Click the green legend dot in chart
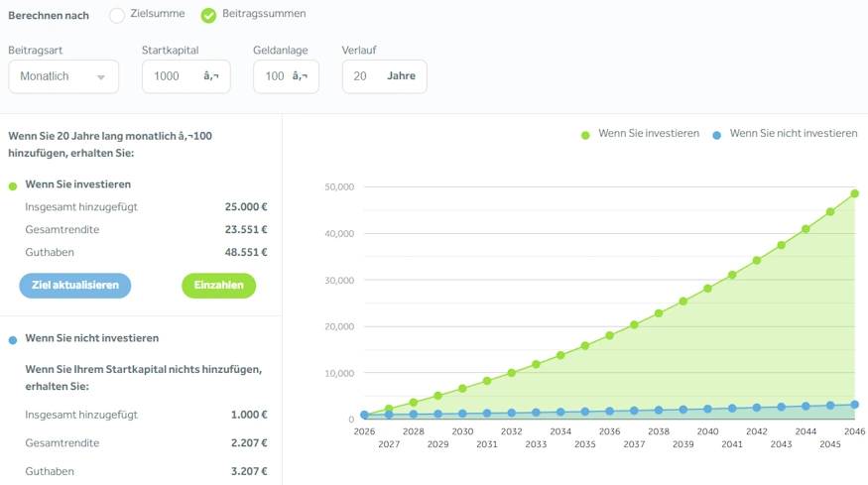This screenshot has width=868, height=485. click(585, 135)
